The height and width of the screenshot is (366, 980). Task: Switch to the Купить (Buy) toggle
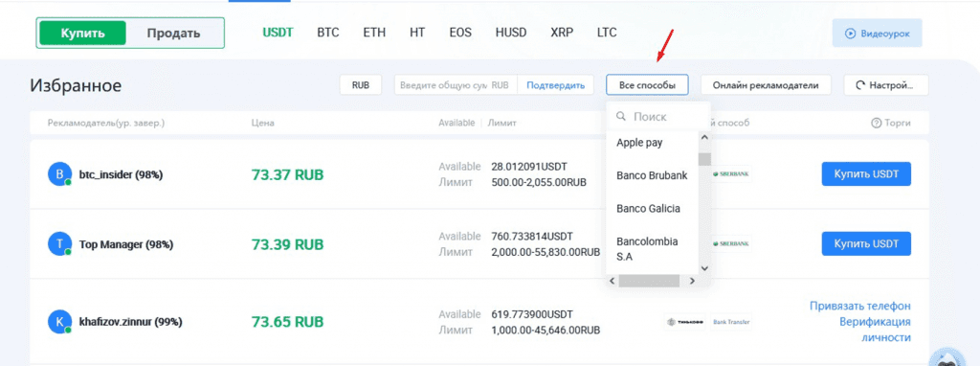tap(82, 34)
